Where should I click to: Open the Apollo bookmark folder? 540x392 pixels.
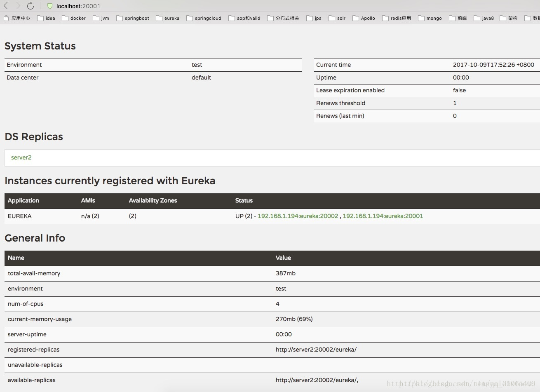[364, 18]
